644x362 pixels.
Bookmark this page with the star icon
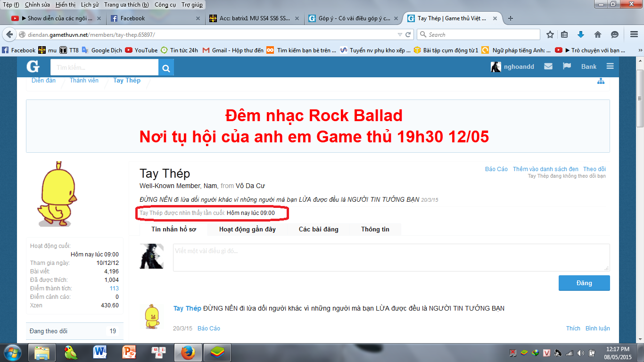click(x=550, y=34)
